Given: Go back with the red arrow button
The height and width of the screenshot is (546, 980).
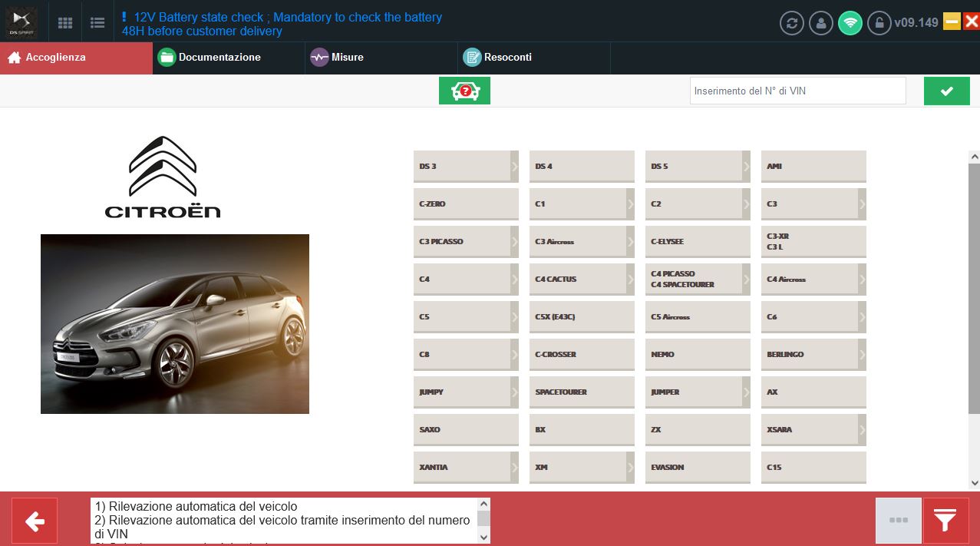Looking at the screenshot, I should pyautogui.click(x=35, y=521).
